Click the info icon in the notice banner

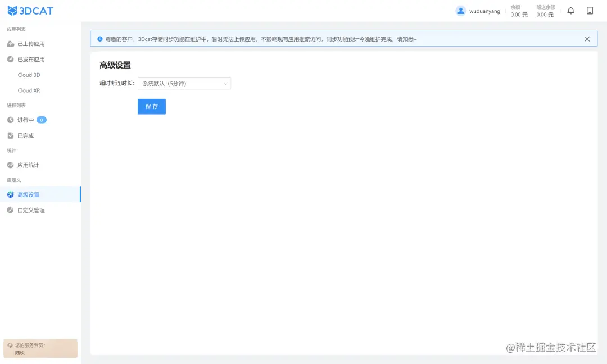pyautogui.click(x=100, y=39)
